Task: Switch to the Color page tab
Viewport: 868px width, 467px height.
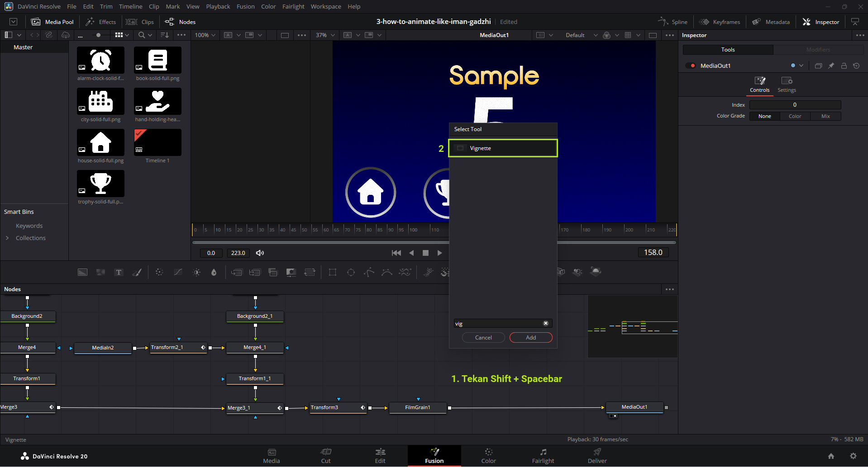Action: point(488,456)
